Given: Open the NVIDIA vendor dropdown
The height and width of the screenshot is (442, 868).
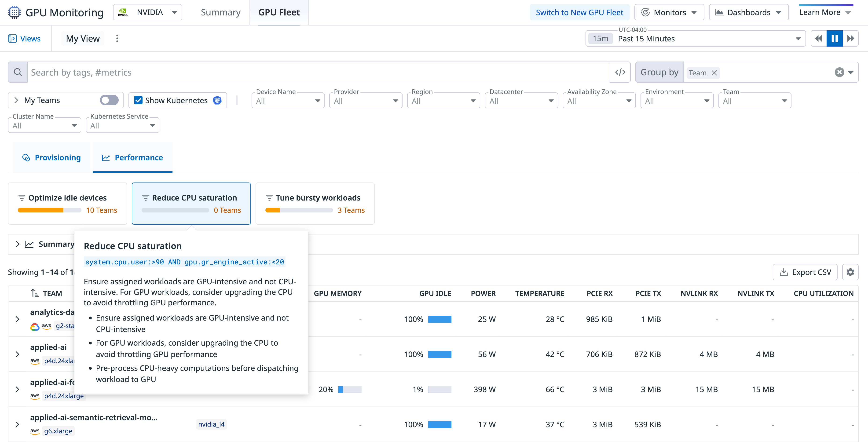Looking at the screenshot, I should coord(148,12).
